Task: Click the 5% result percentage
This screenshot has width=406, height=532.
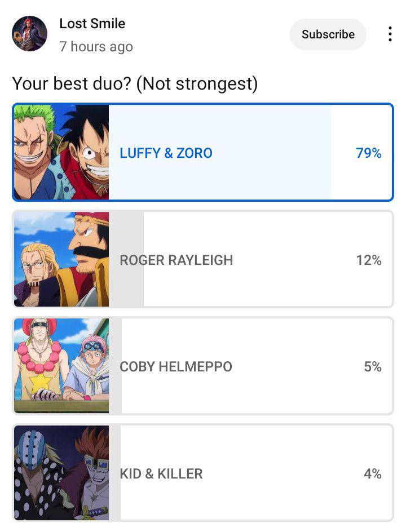Action: coord(373,367)
